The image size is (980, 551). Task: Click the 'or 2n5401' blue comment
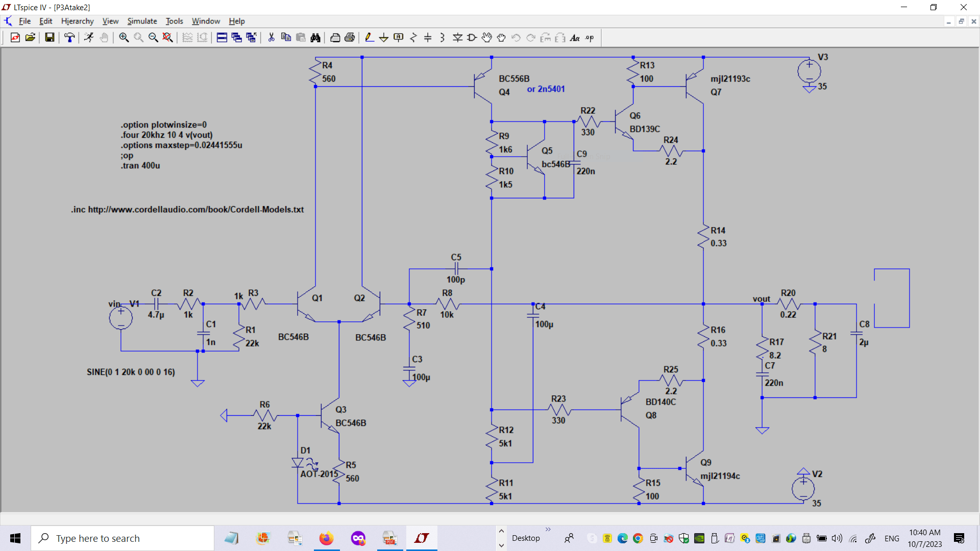click(546, 89)
